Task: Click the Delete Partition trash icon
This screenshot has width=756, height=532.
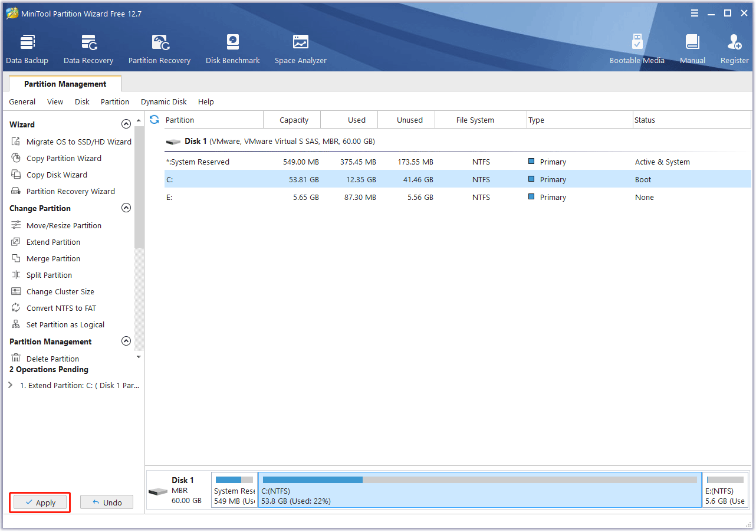Action: tap(16, 358)
